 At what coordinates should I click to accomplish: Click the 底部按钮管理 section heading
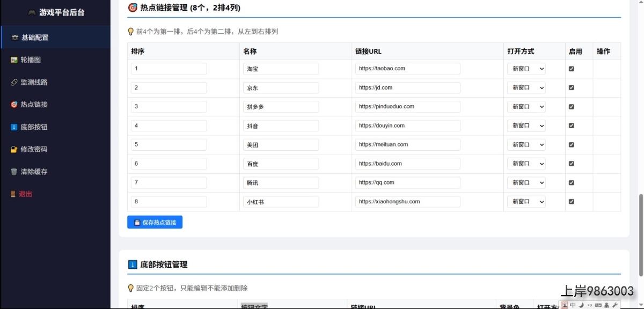(158, 264)
